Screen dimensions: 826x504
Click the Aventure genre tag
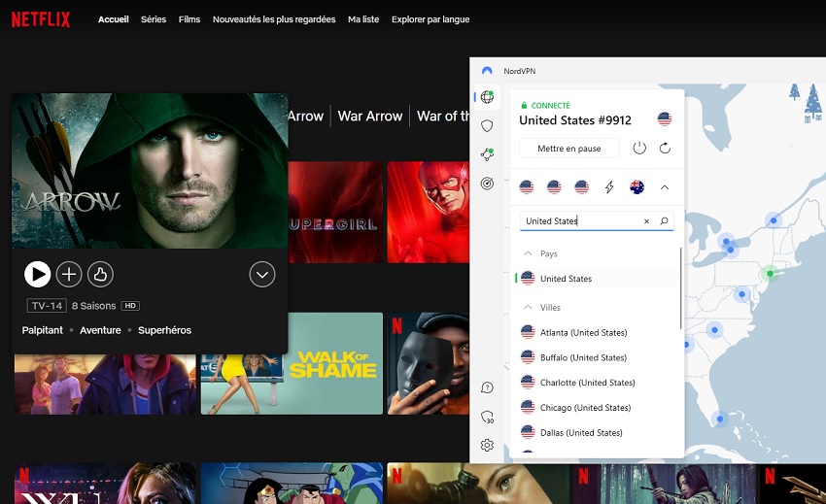[100, 330]
